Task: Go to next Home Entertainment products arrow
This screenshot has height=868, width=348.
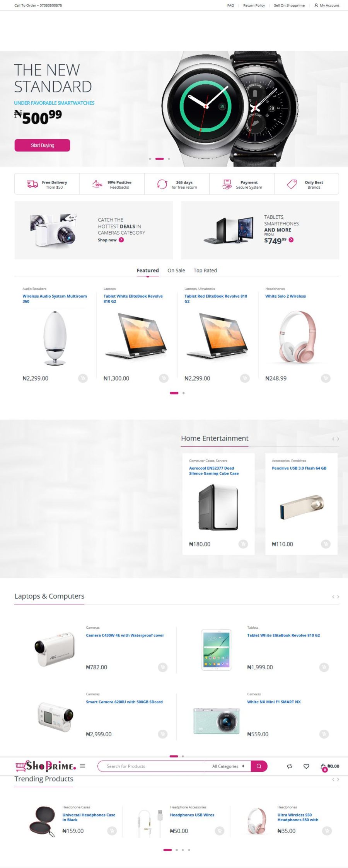Action: coord(338,439)
